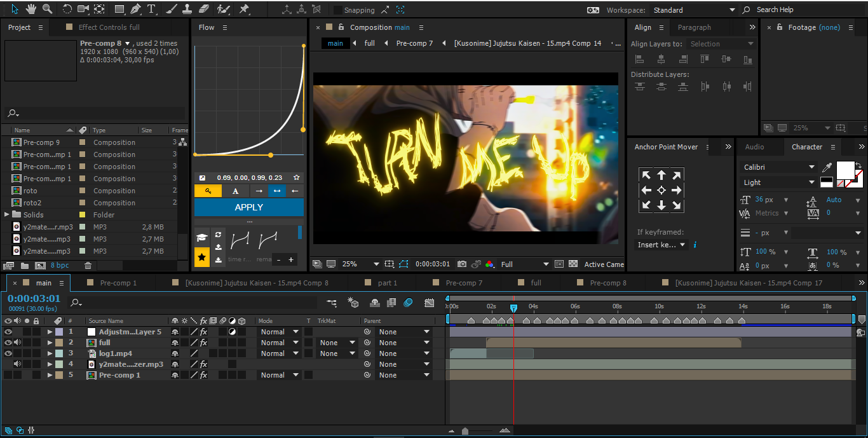Click the eyedropper in the Character panel
The height and width of the screenshot is (438, 868).
[x=827, y=167]
